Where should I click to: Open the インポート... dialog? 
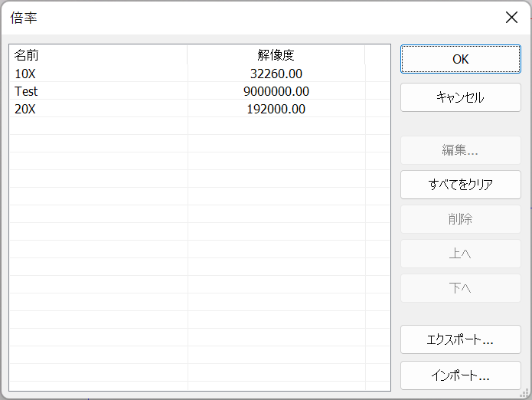point(460,375)
